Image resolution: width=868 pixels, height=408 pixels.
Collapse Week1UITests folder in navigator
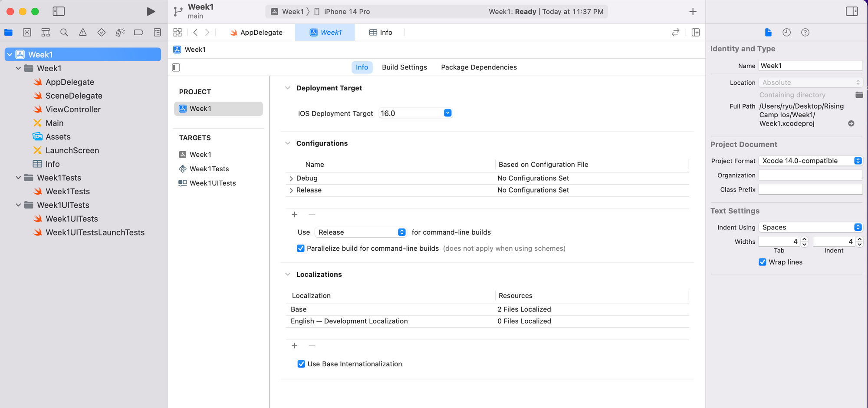[18, 205]
